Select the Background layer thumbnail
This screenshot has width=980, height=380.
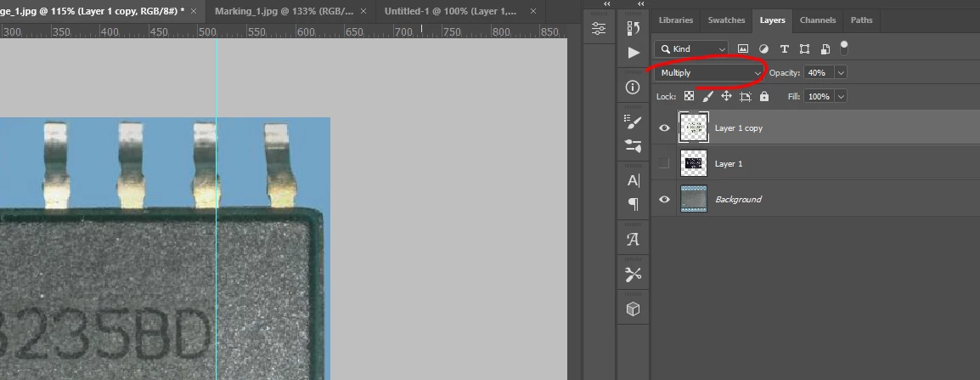693,199
